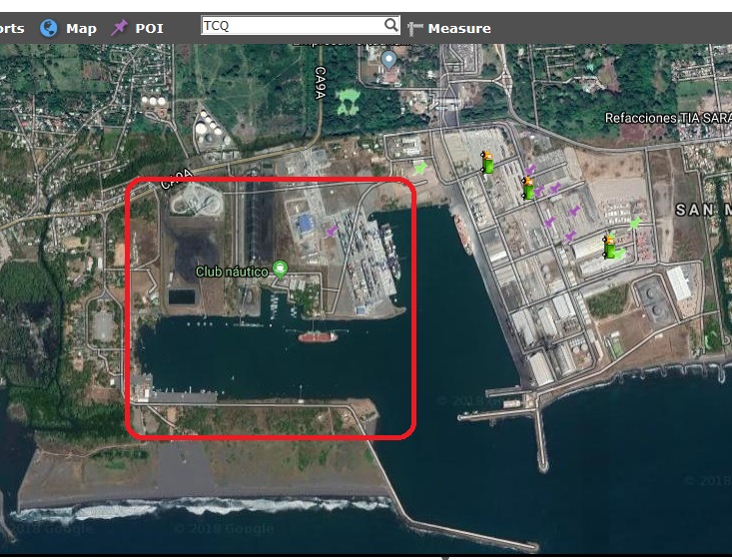Select the Measure tool icon

click(x=415, y=29)
